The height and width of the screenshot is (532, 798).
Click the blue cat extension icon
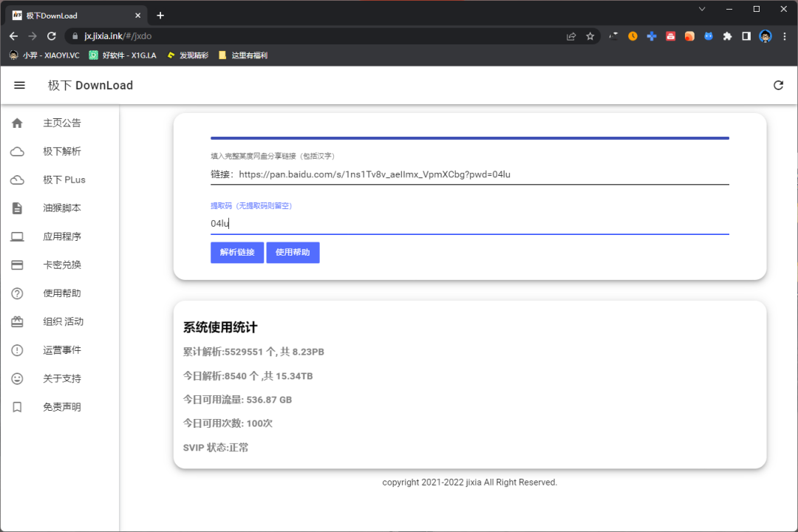pos(709,36)
